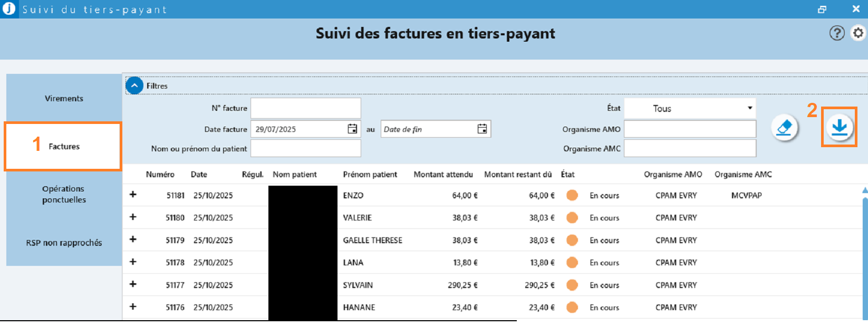Open calendar picker for start date
Viewport: 868px width, 326px height.
point(352,129)
